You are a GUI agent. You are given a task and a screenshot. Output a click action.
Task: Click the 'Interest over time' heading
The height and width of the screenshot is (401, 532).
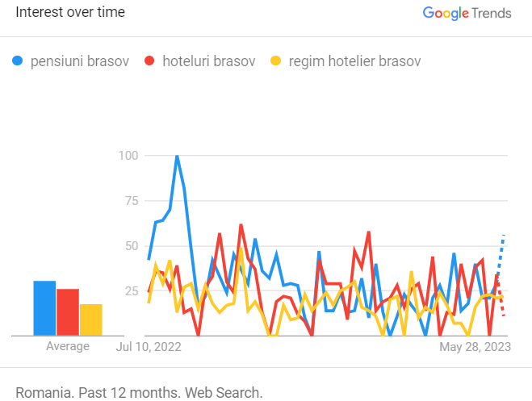pos(70,13)
